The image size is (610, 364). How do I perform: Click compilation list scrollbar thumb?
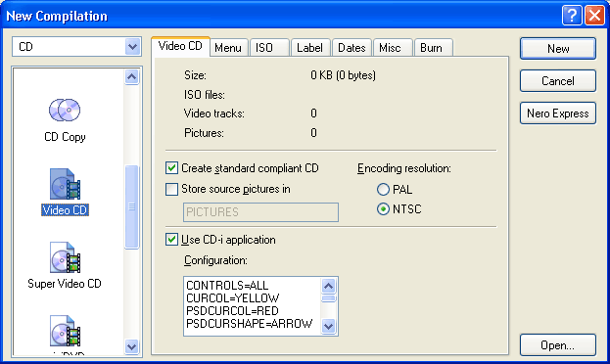pos(131,206)
